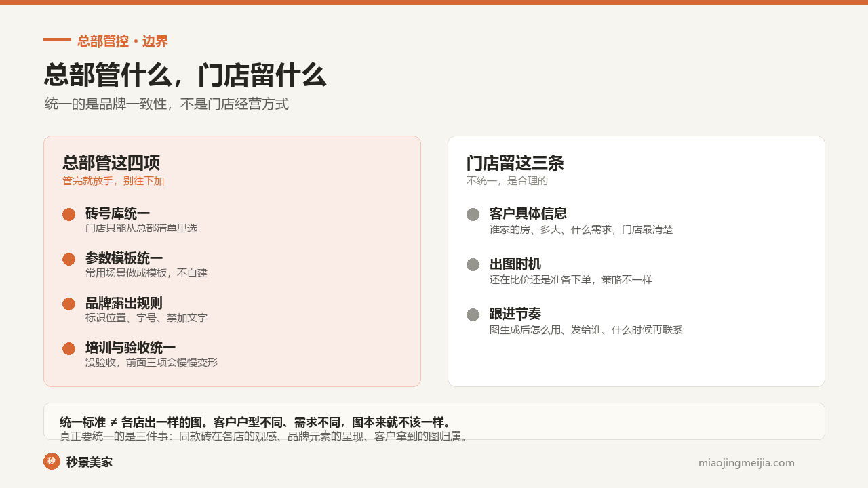
Task: Select the item title 出图时机
Action: pyautogui.click(x=515, y=264)
